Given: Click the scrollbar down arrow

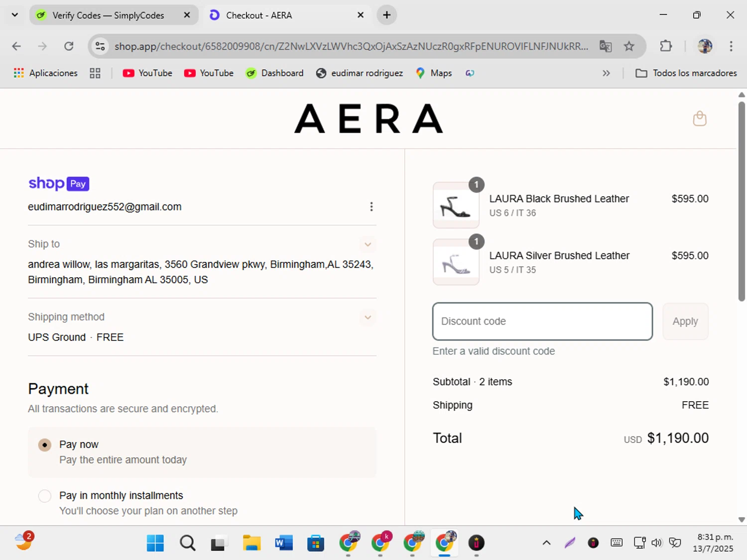Looking at the screenshot, I should click(x=742, y=520).
